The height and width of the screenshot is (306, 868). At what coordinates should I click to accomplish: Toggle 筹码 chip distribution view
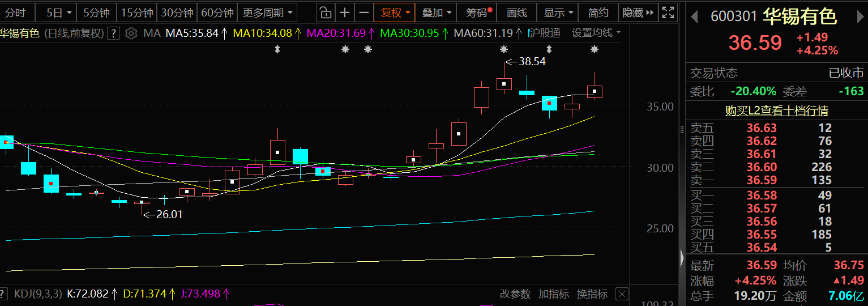(x=478, y=12)
